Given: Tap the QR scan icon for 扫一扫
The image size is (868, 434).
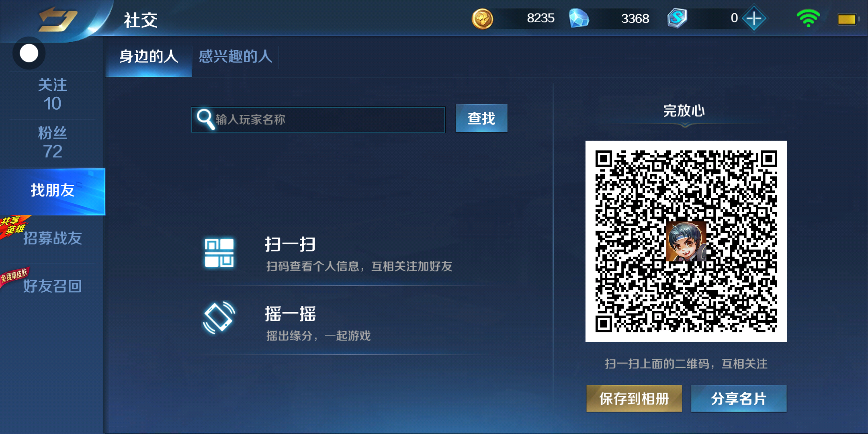Looking at the screenshot, I should click(x=219, y=253).
